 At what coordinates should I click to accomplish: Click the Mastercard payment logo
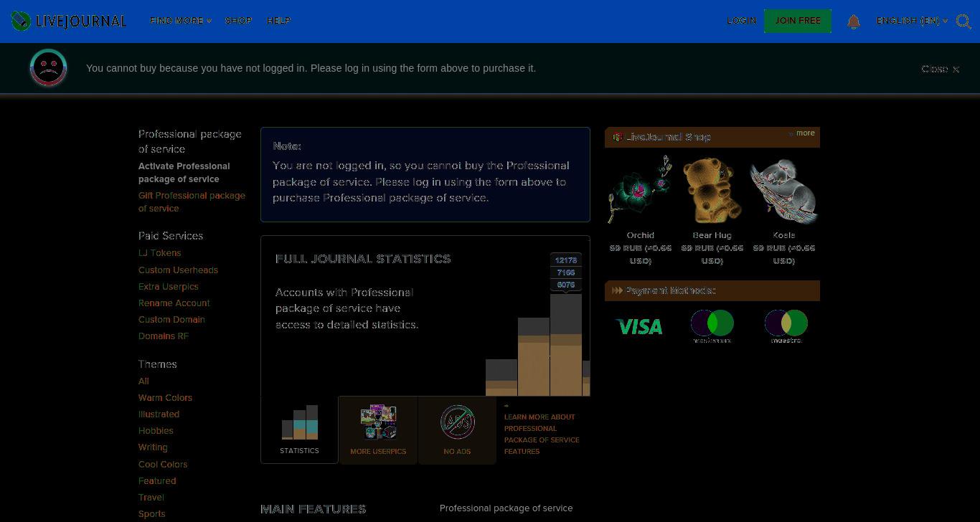coord(712,326)
